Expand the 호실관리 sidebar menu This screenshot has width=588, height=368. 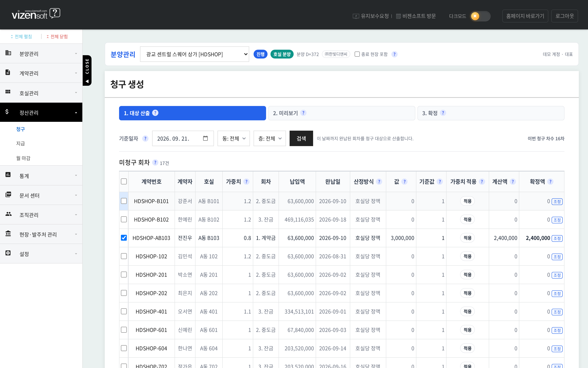point(41,93)
